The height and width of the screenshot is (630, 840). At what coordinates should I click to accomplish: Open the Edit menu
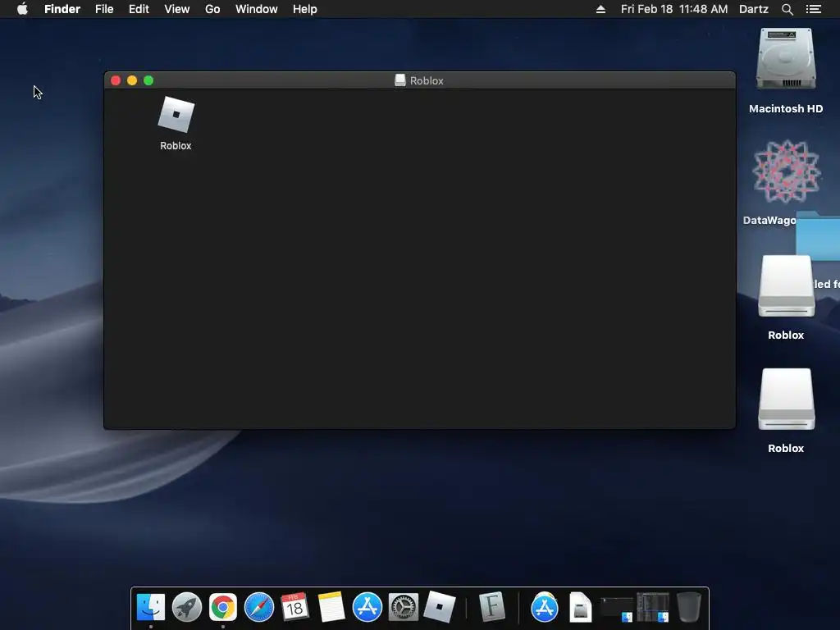[139, 9]
